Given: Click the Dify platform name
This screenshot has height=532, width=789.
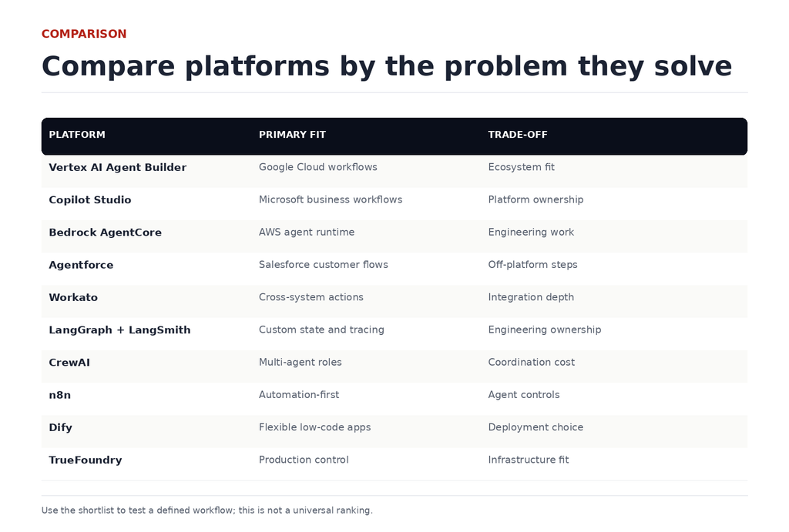Looking at the screenshot, I should (x=60, y=427).
